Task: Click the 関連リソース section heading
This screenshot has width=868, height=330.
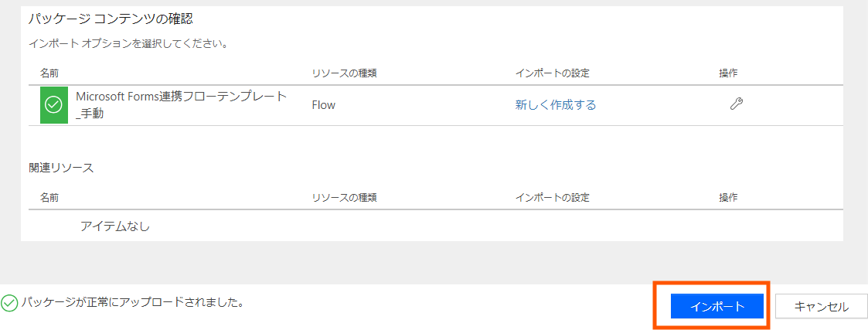Action: point(61,168)
